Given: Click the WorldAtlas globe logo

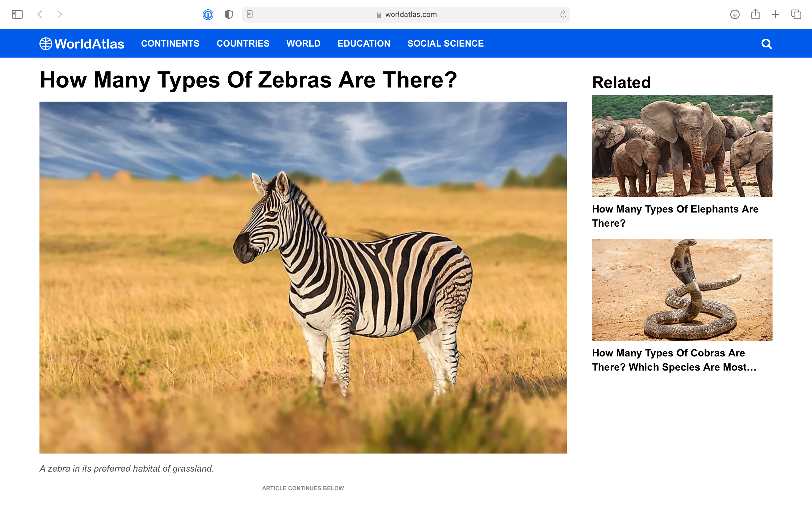Looking at the screenshot, I should [82, 44].
